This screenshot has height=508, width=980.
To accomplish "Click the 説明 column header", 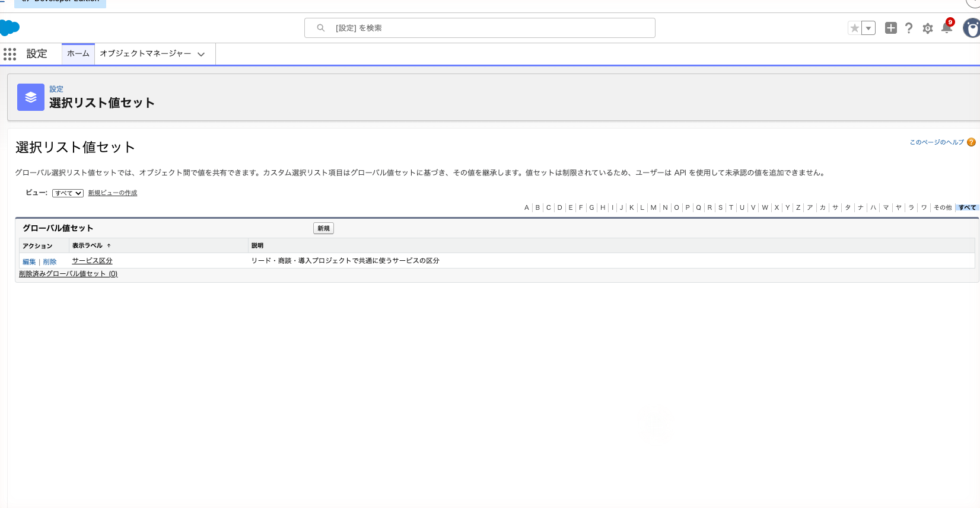I will [257, 245].
